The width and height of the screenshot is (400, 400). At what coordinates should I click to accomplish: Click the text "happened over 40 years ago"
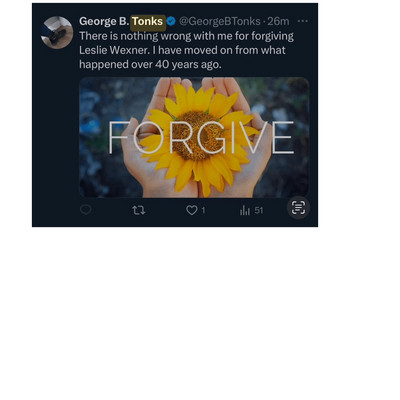150,64
